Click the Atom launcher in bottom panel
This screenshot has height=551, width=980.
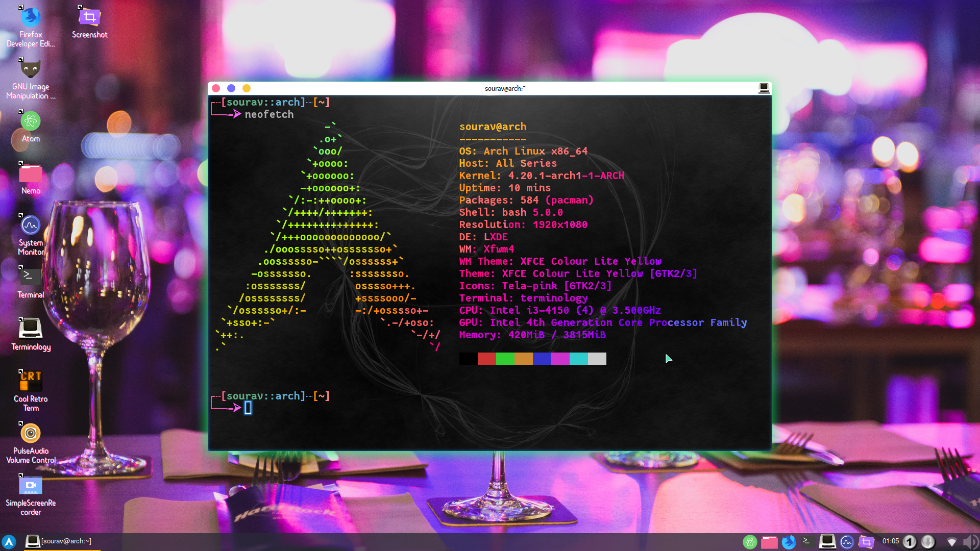(x=750, y=542)
